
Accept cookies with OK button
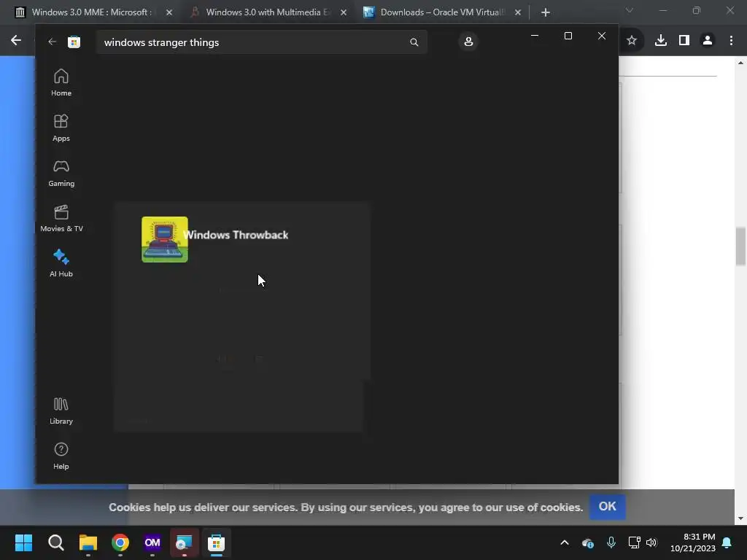608,507
